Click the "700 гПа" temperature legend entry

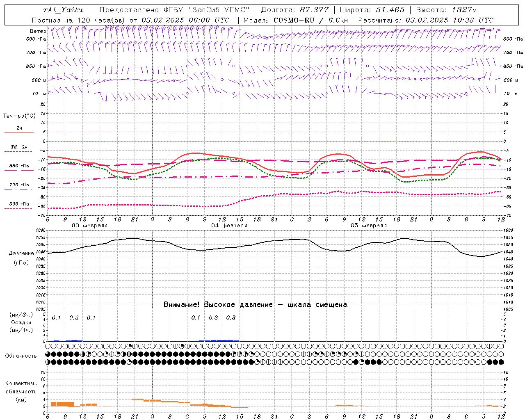19,185
